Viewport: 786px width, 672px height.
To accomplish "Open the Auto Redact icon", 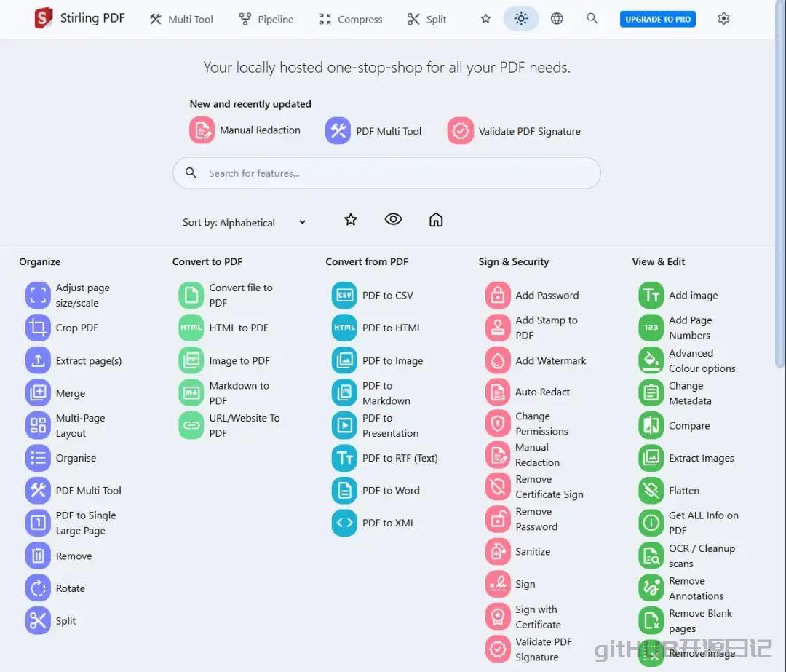I will point(498,392).
